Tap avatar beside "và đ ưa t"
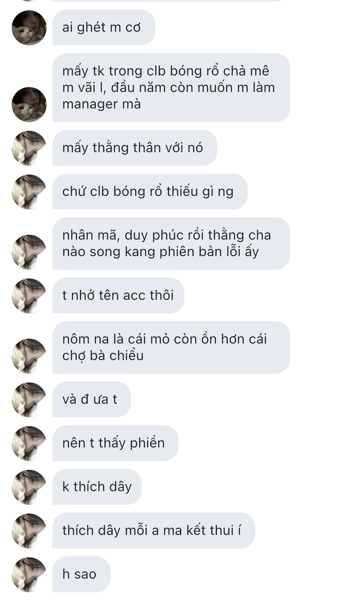This screenshot has width=364, height=600. (29, 400)
